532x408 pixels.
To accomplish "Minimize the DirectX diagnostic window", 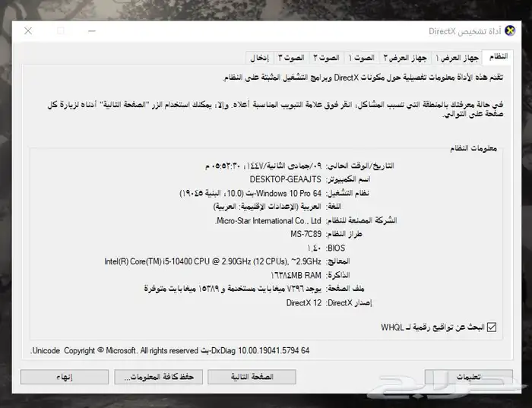I will [x=92, y=31].
